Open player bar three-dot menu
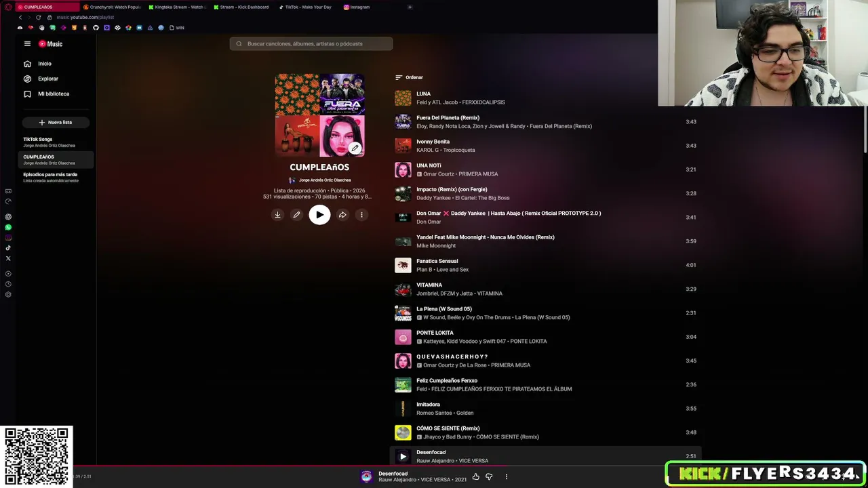868x488 pixels. [506, 477]
